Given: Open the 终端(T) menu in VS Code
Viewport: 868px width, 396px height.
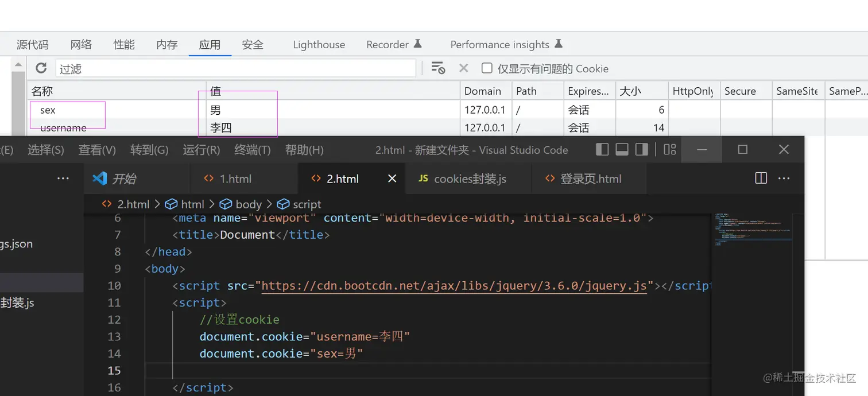Looking at the screenshot, I should coord(252,150).
